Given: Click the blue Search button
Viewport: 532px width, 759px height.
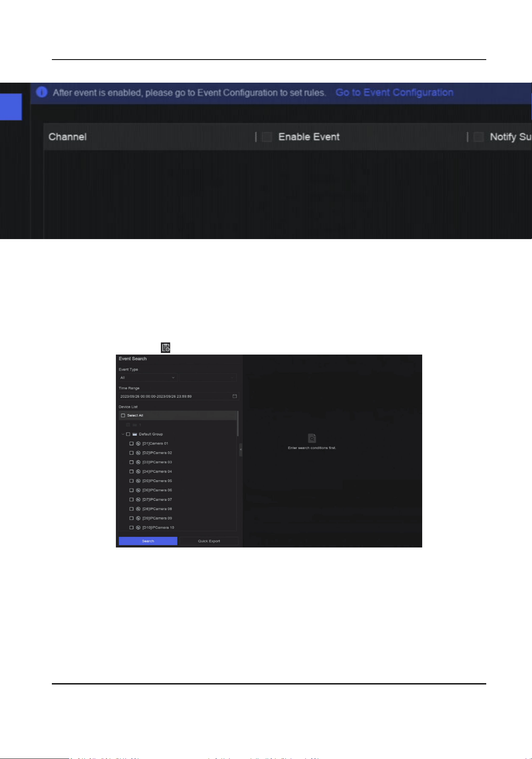Looking at the screenshot, I should tap(148, 541).
